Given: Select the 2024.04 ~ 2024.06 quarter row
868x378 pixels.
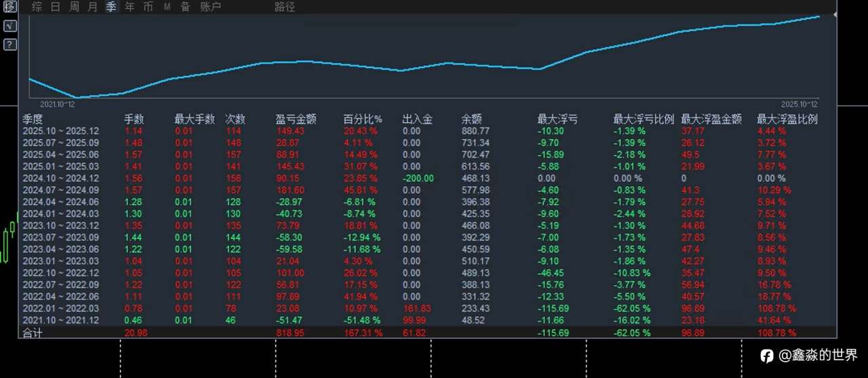Looking at the screenshot, I should coord(427,202).
